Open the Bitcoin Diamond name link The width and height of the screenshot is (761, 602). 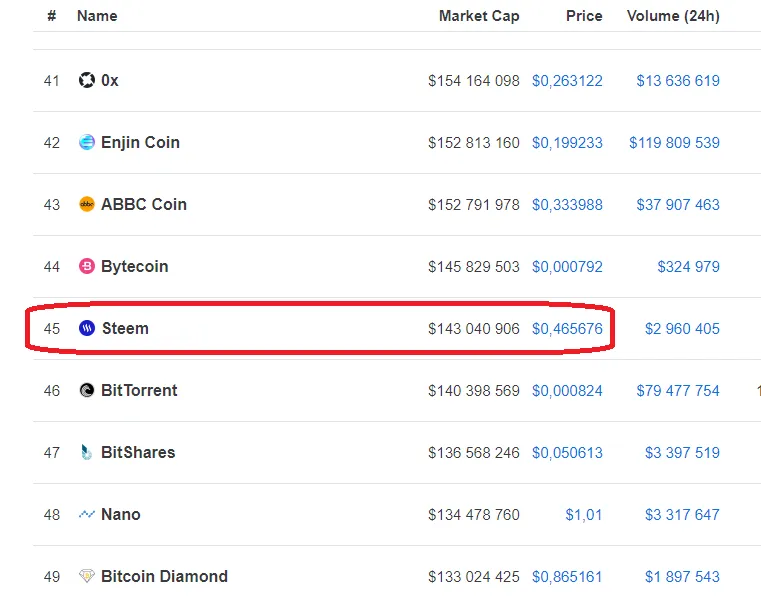(x=165, y=576)
